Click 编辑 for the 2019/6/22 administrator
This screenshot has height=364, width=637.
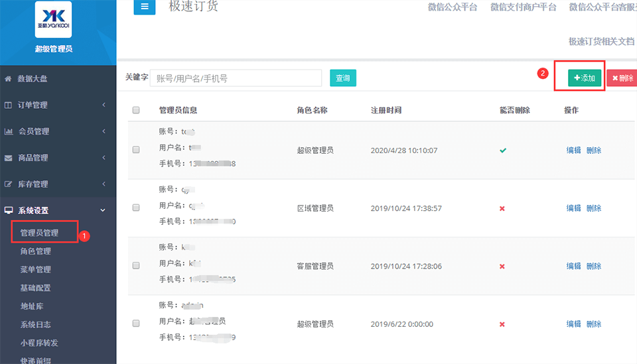point(573,324)
